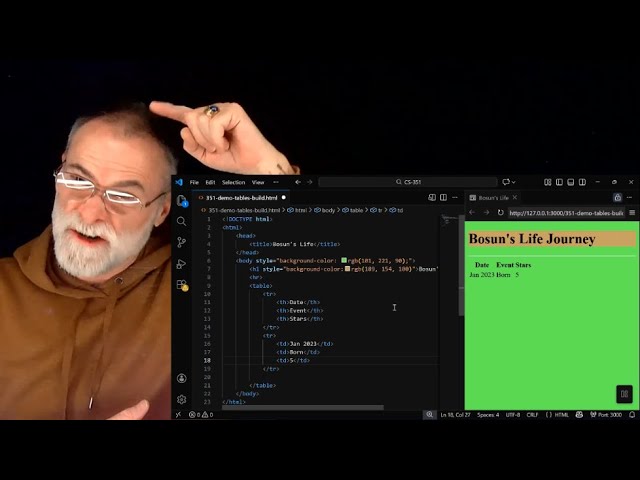This screenshot has width=640, height=480.
Task: Click the editor minimap
Action: (x=449, y=220)
